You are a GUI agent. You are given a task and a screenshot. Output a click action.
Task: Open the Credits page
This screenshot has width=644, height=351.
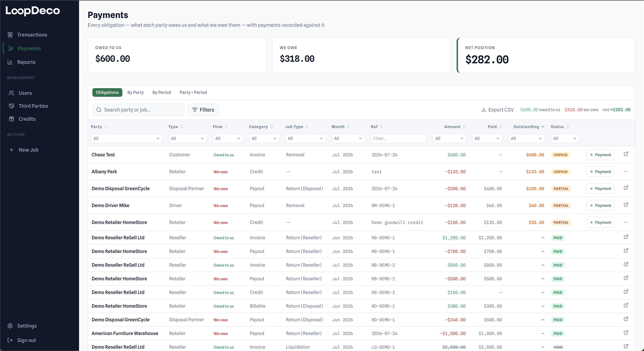[x=27, y=119]
